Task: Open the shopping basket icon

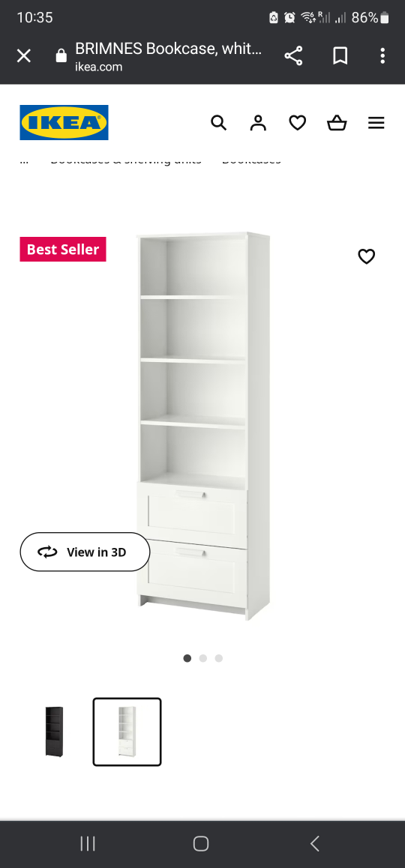Action: click(337, 123)
